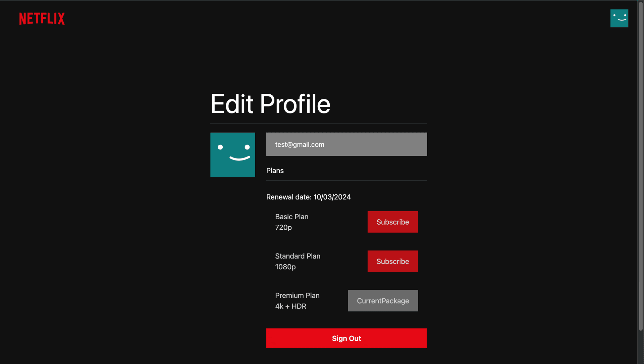Click the Standard Plan 1080p label
This screenshot has height=364, width=644.
pos(298,261)
